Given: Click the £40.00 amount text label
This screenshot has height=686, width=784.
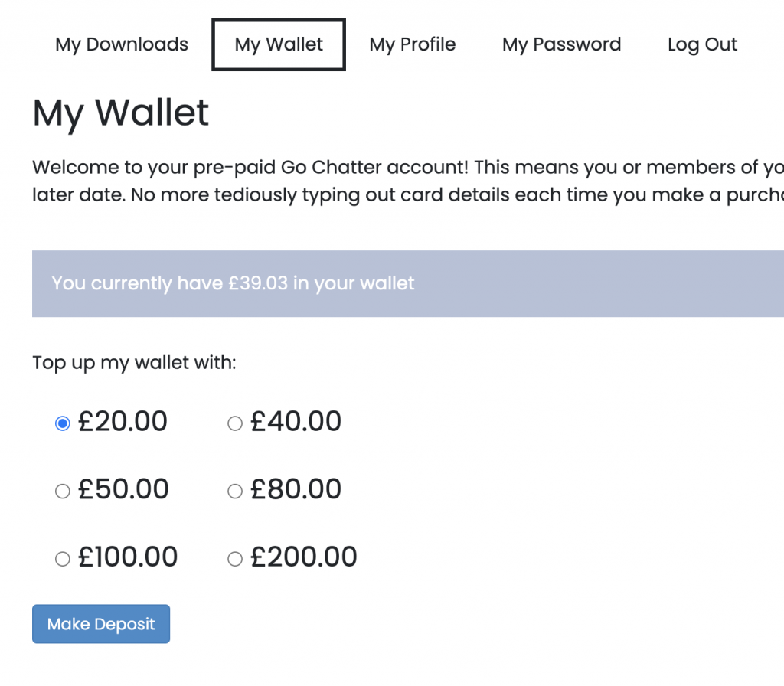Looking at the screenshot, I should tap(296, 422).
